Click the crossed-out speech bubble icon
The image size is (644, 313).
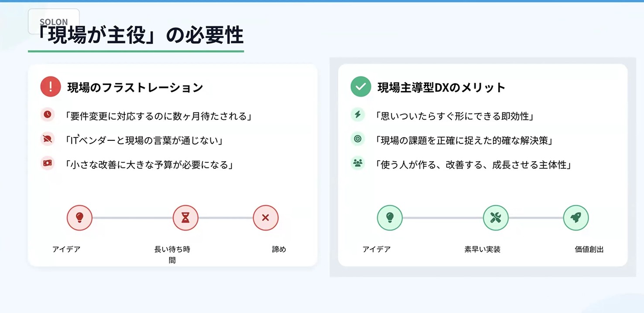coord(48,139)
